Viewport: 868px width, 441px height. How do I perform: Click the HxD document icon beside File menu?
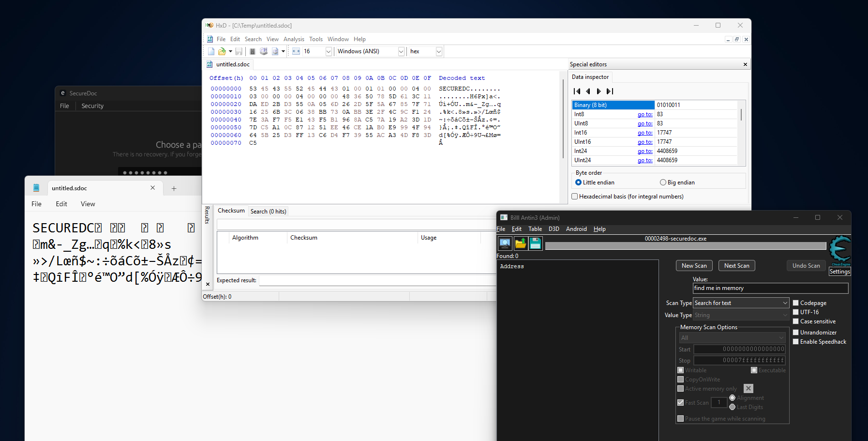pos(210,39)
